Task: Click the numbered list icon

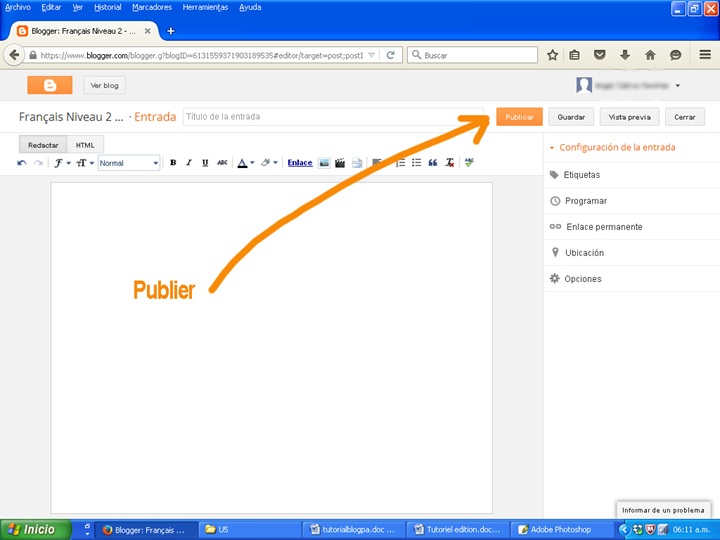Action: (400, 163)
